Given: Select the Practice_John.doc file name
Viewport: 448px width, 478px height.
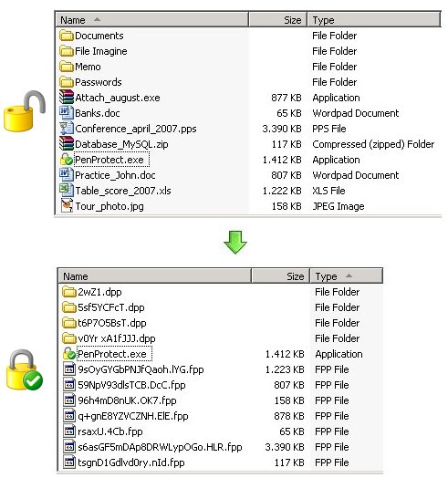Looking at the screenshot, I should 115,175.
